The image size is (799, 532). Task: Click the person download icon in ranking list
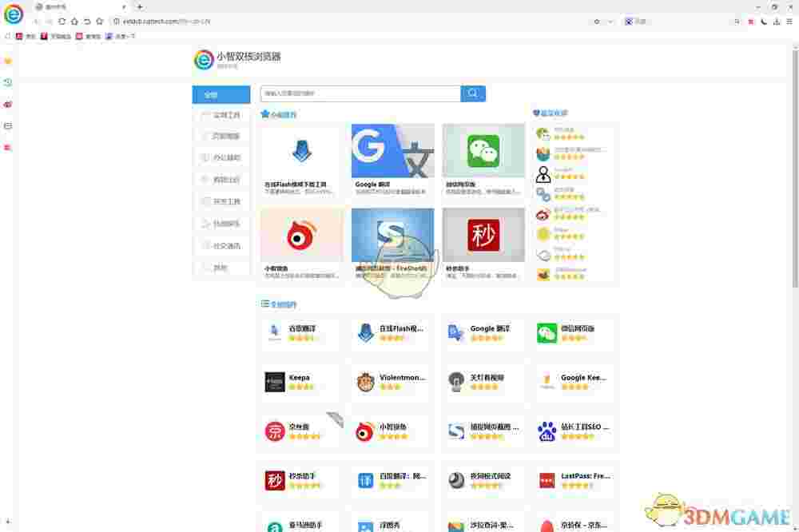(543, 174)
